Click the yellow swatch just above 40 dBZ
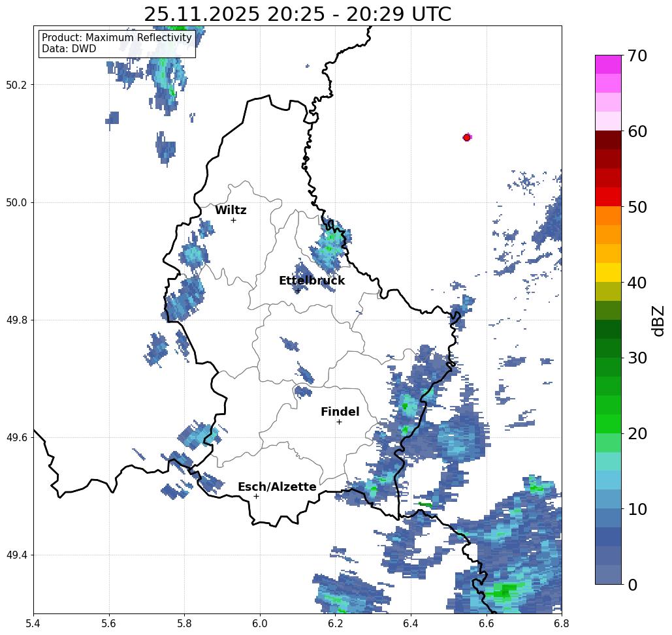This screenshot has height=635, width=672. (608, 272)
